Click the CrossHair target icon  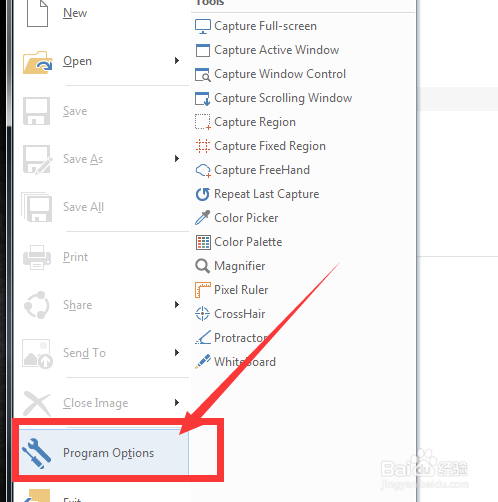pyautogui.click(x=202, y=314)
